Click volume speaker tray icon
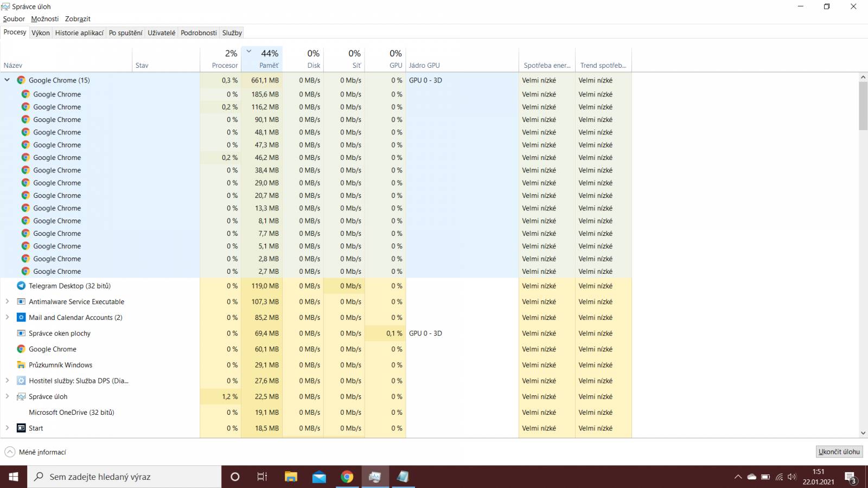Image resolution: width=868 pixels, height=488 pixels. [792, 477]
